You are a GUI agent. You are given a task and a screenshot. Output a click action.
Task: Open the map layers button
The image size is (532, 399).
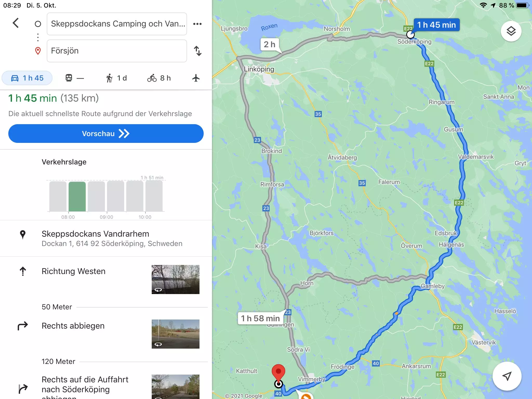tap(511, 31)
